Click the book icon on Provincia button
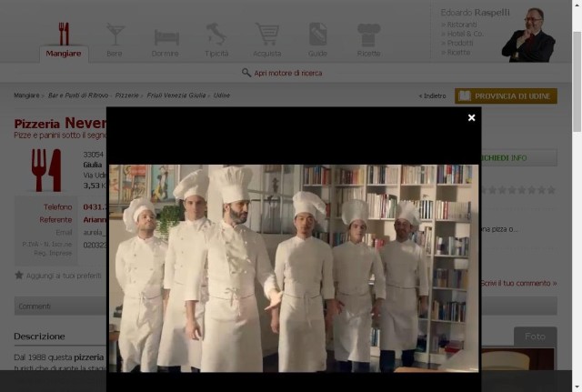 (x=465, y=96)
